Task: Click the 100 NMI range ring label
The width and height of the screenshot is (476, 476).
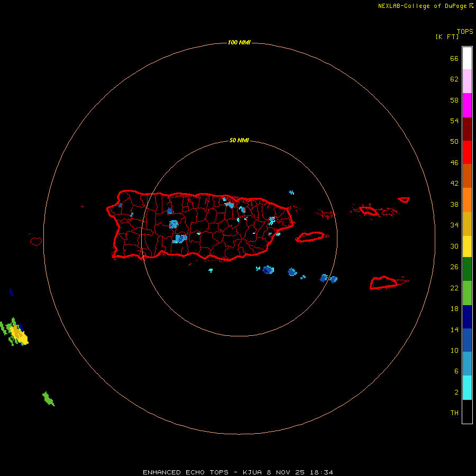Action: pyautogui.click(x=239, y=42)
